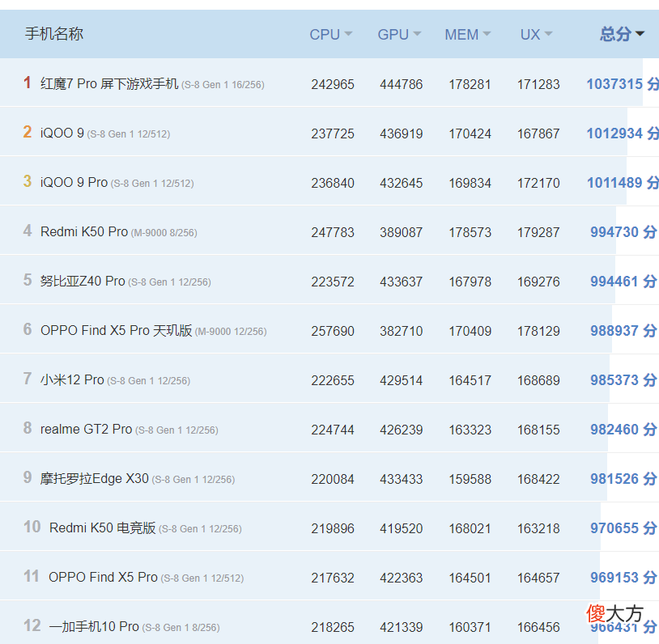The image size is (659, 644).
Task: Click GPU value 382710
Action: pos(401,332)
